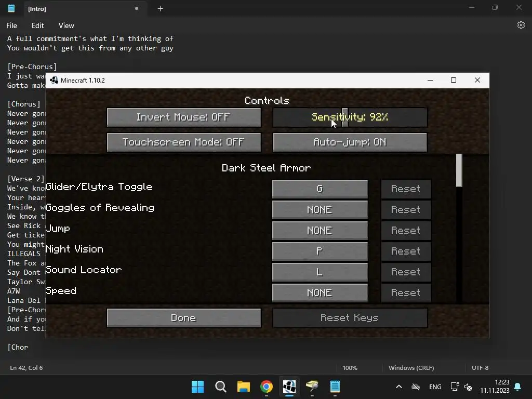Click Windows (CRLF) line ending indicator
Screen dimensions: 532x399
[411, 368]
